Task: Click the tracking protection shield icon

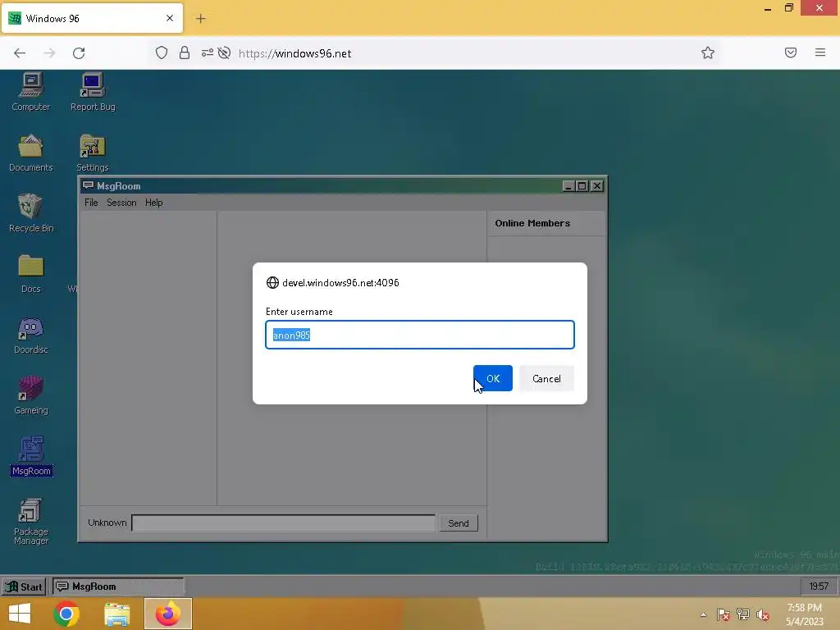Action: [162, 52]
